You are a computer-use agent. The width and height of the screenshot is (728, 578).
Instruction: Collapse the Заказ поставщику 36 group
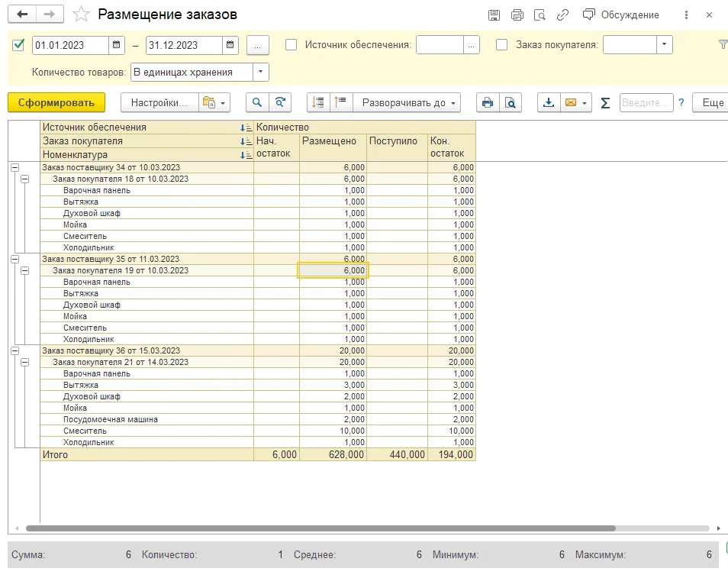coord(14,350)
